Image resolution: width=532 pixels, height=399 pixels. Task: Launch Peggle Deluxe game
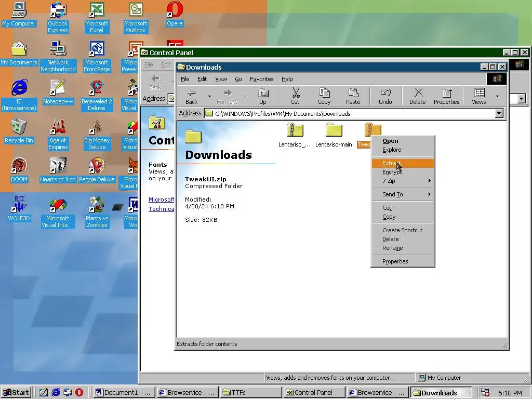tap(97, 170)
